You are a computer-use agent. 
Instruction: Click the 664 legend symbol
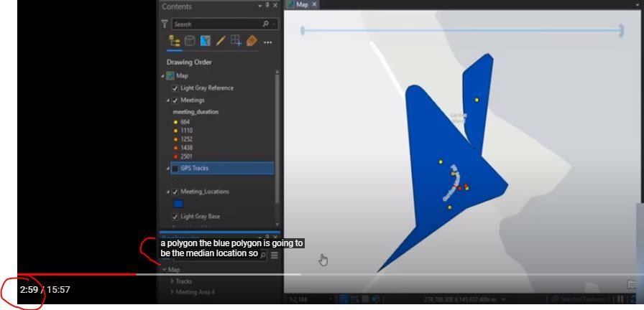coord(176,122)
